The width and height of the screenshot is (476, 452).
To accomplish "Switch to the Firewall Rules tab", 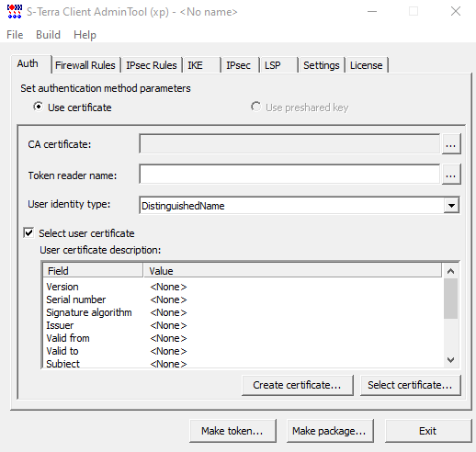I will coord(85,65).
